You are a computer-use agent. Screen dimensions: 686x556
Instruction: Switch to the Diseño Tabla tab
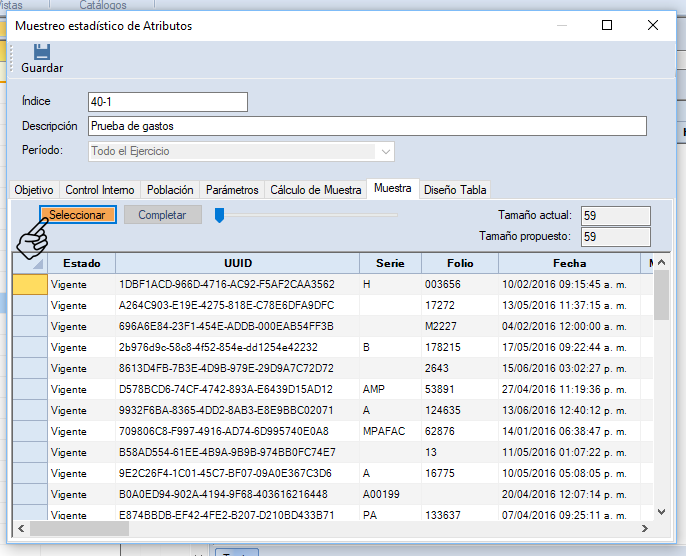pos(455,190)
